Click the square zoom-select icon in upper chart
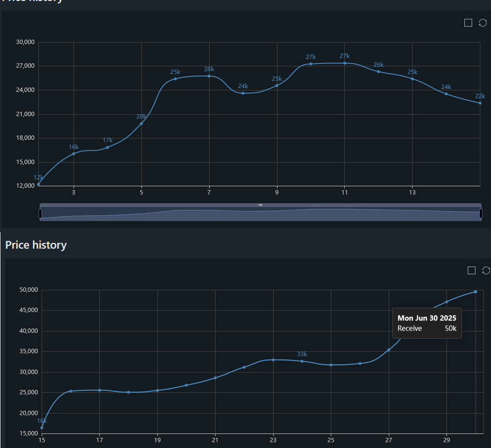Screen dimensions: 491x448 click(468, 23)
